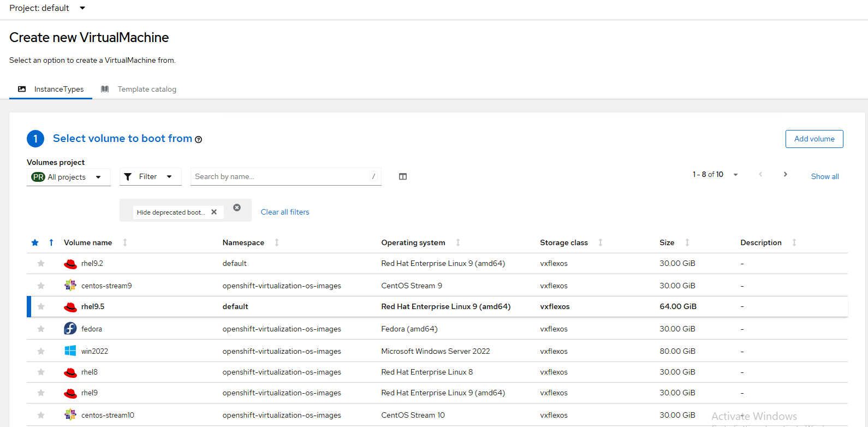
Task: Focus the Search by name field
Action: click(x=286, y=176)
